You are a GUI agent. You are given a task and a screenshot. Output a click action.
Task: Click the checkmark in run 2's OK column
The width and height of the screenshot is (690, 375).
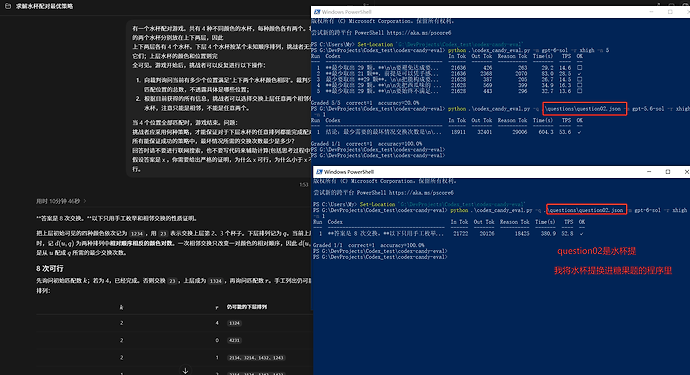tap(580, 74)
